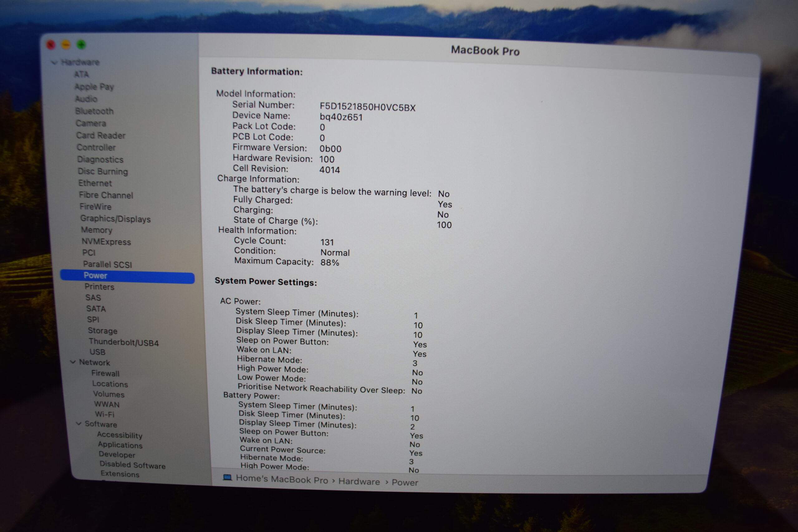Viewport: 798px width, 532px height.
Task: Select Bluetooth in the sidebar
Action: coord(94,111)
